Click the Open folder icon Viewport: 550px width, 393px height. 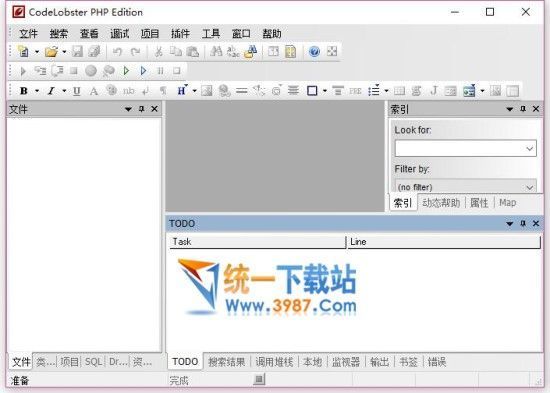click(x=51, y=52)
